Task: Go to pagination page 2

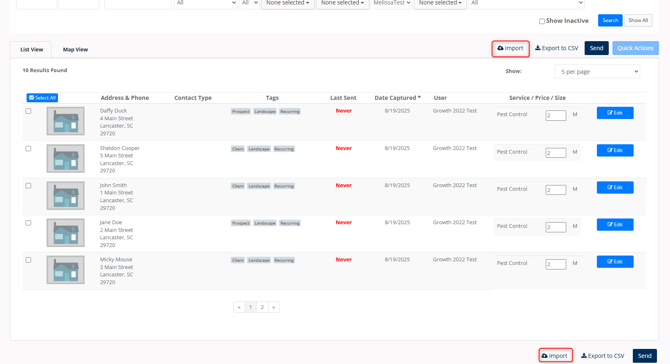Action: (262, 307)
